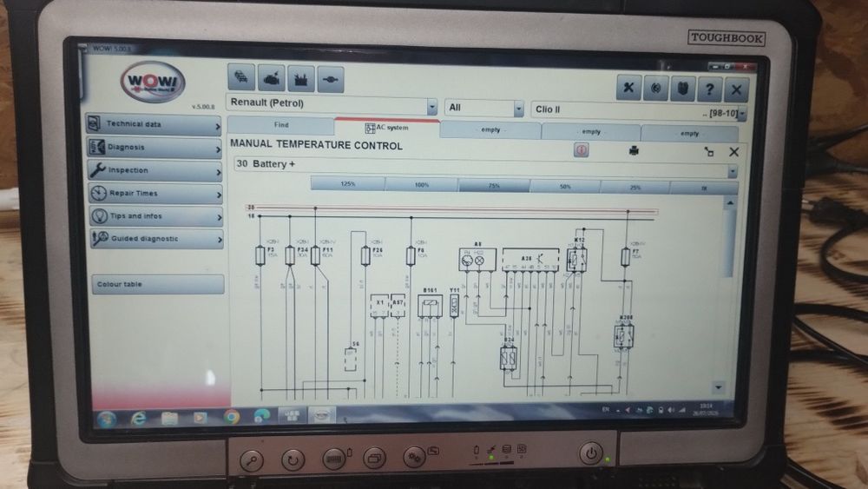Viewport: 868px width, 489px height.
Task: Click the vertical scrollbar thumb of diagram
Action: [728, 244]
